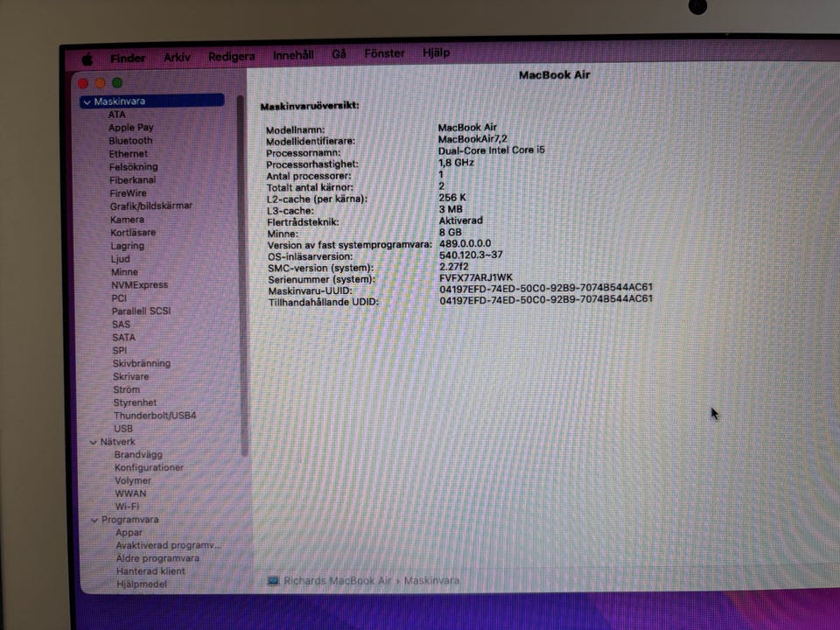Select Felsökning in the sidebar

133,167
